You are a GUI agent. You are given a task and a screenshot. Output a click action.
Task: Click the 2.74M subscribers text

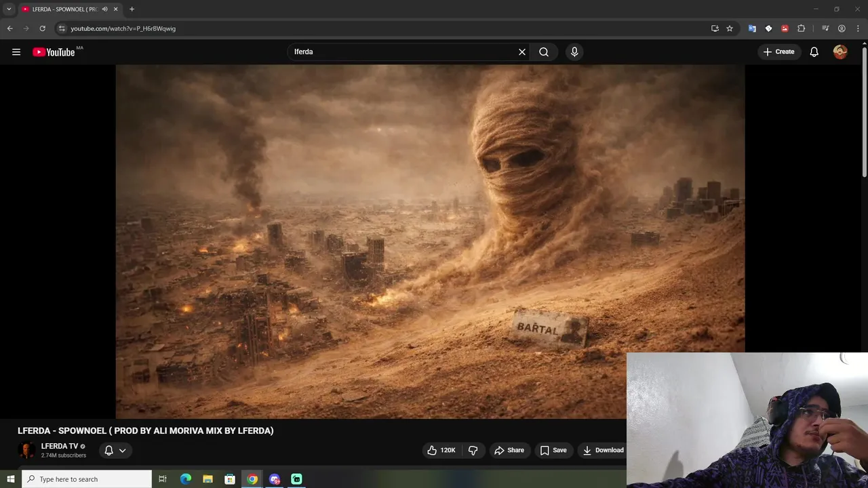(64, 455)
